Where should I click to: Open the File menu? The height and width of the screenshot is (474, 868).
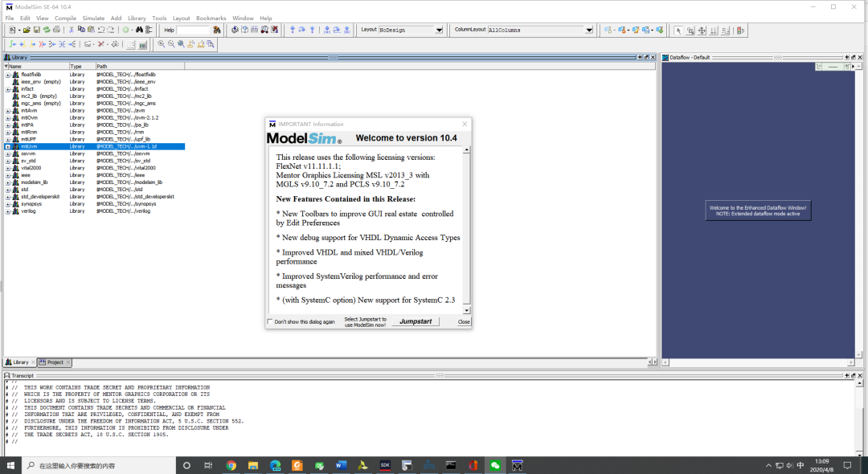tap(10, 18)
